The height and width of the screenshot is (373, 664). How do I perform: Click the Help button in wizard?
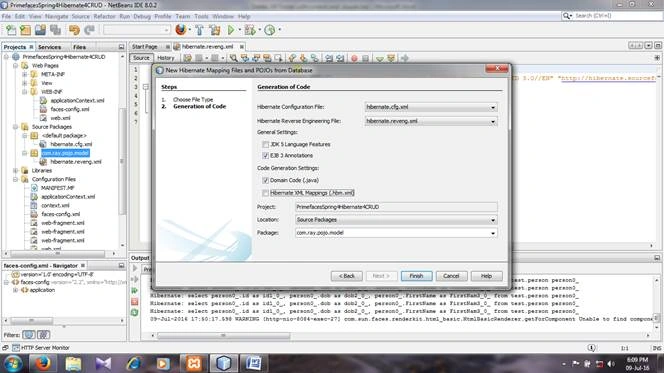486,276
